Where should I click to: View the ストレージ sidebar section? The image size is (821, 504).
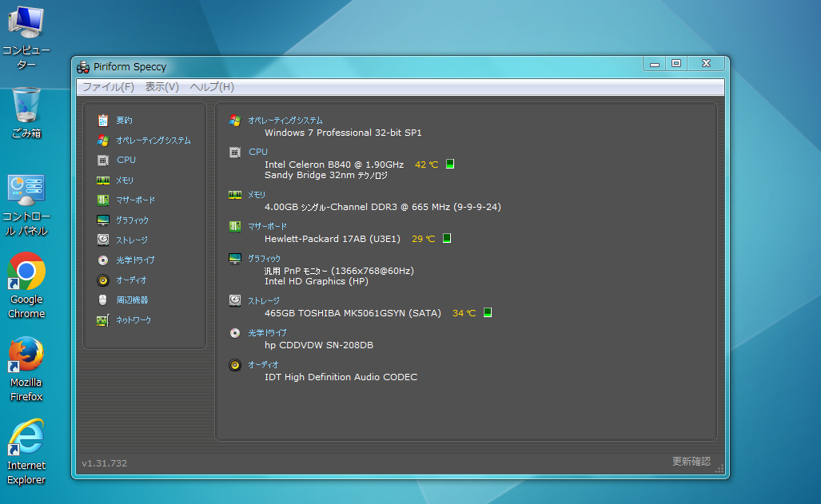coord(131,240)
